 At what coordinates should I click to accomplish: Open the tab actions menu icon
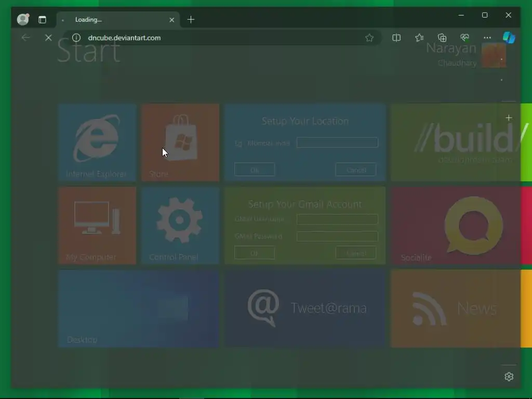click(42, 20)
